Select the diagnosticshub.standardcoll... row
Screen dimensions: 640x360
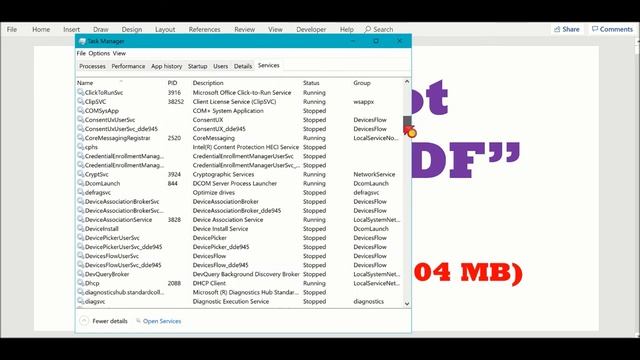[240, 292]
